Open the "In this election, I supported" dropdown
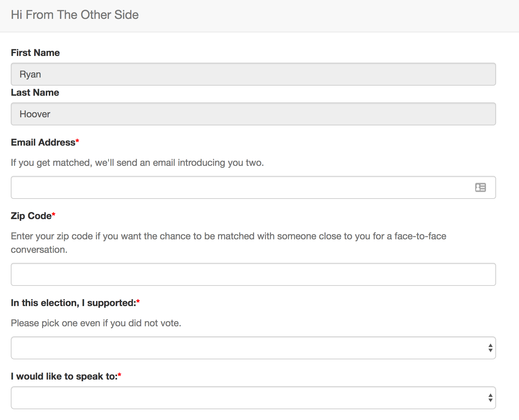Viewport: 519px width, 420px height. [x=249, y=348]
